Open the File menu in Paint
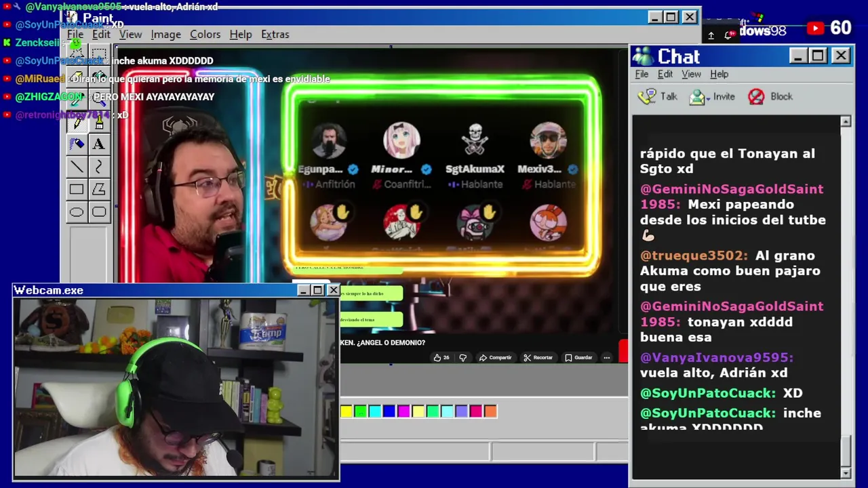The width and height of the screenshot is (868, 488). point(75,35)
